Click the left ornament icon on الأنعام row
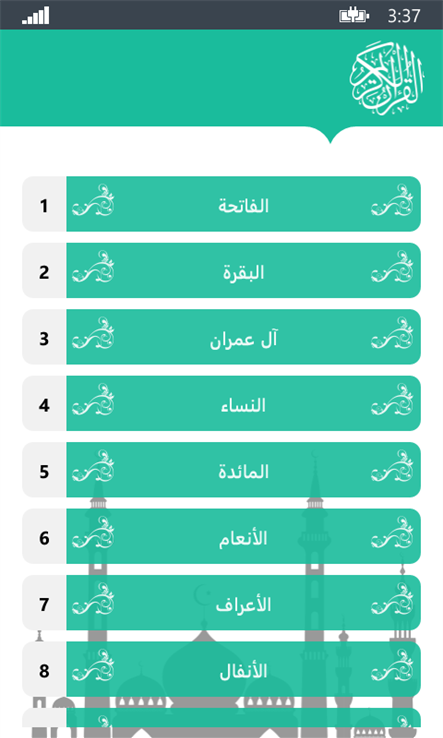The width and height of the screenshot is (443, 738). (93, 532)
